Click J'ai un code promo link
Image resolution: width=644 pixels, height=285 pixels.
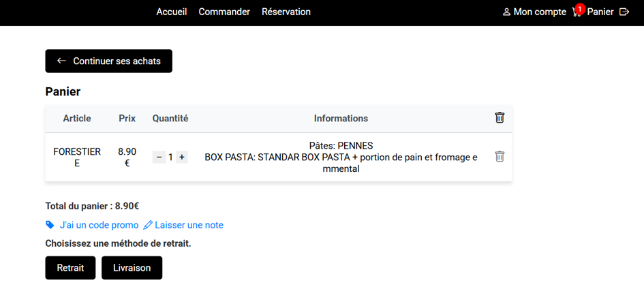click(99, 225)
